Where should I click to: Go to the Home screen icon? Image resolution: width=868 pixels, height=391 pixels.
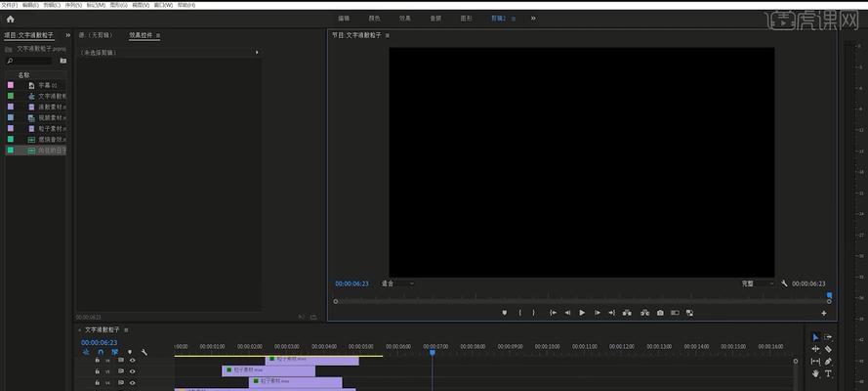10,19
